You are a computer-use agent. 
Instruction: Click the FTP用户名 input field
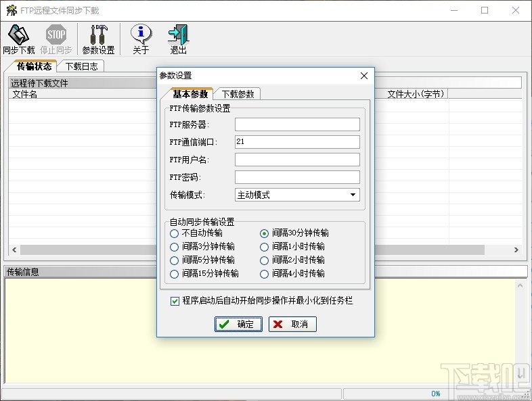[x=297, y=160]
